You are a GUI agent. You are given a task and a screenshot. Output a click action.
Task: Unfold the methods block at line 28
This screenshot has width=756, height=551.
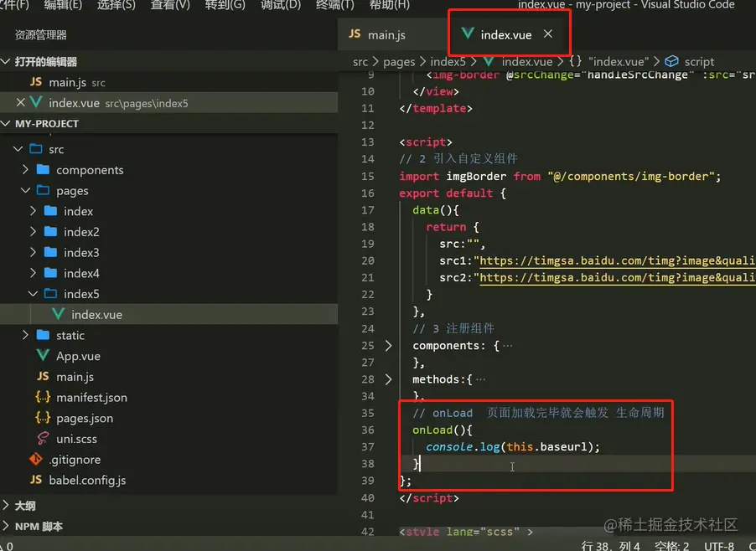coord(389,379)
